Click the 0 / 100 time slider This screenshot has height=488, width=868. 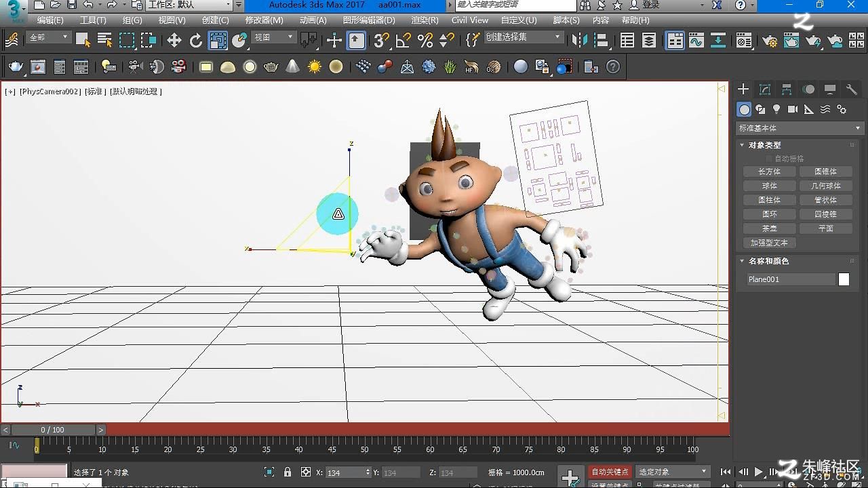(53, 430)
